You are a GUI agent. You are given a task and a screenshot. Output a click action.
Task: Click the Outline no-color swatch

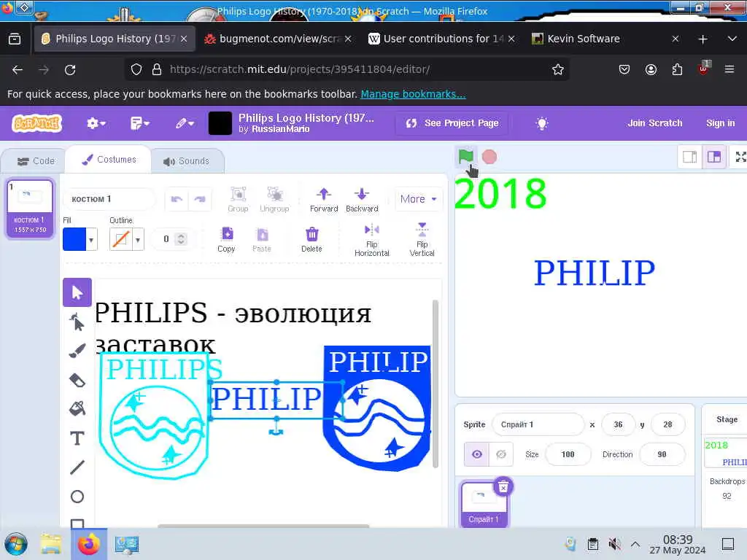121,239
